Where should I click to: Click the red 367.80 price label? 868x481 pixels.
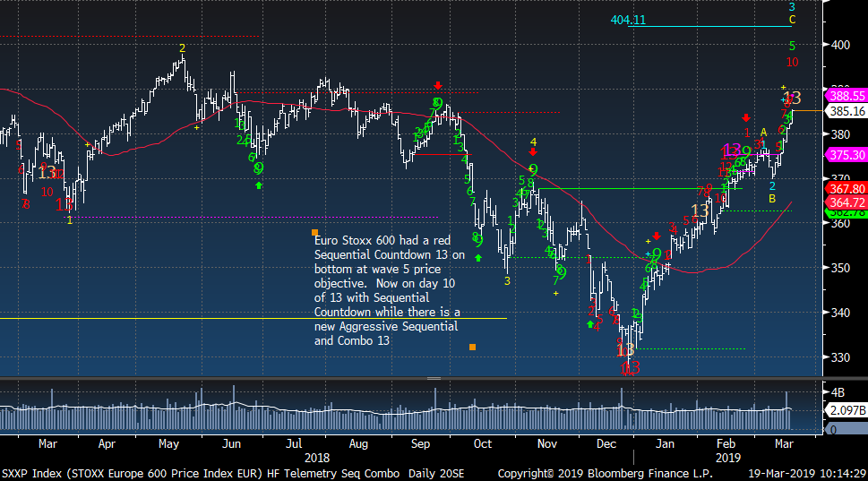pyautogui.click(x=847, y=189)
